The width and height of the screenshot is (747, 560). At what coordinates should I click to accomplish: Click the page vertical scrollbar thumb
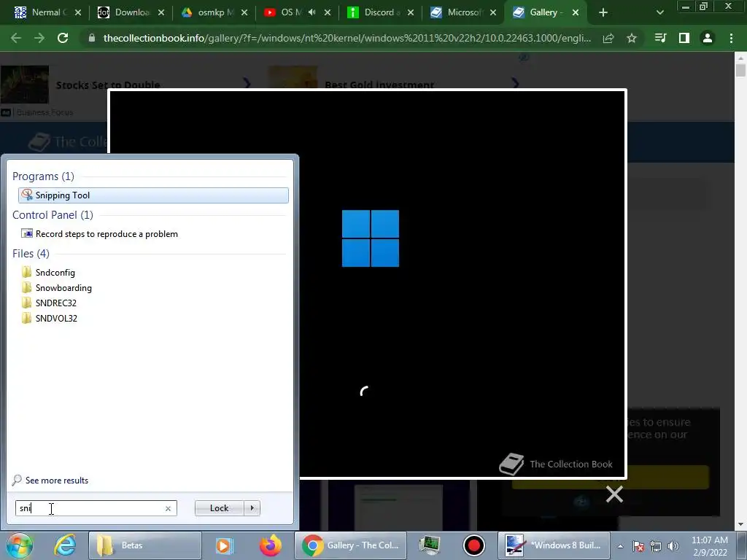740,70
